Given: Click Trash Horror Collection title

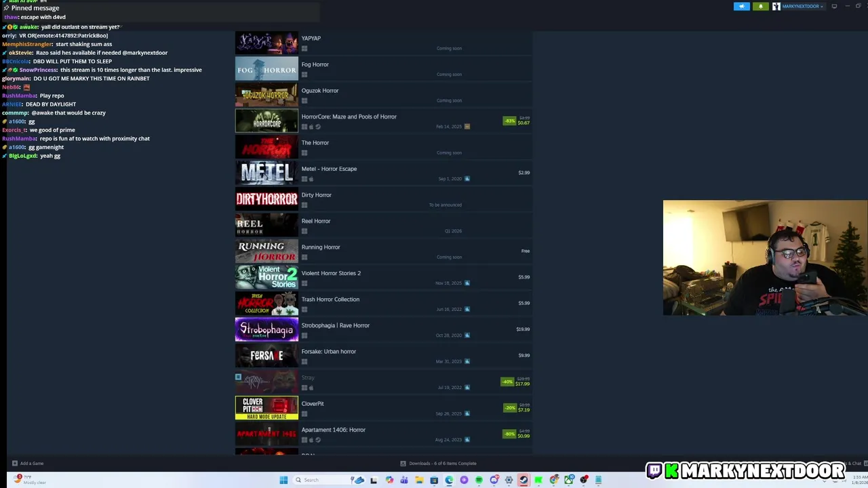Looking at the screenshot, I should 330,300.
